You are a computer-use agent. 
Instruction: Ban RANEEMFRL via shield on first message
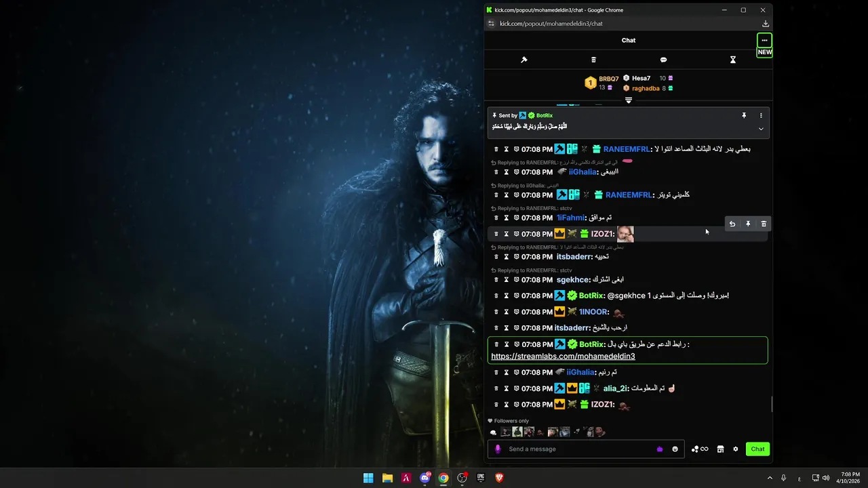(516, 149)
